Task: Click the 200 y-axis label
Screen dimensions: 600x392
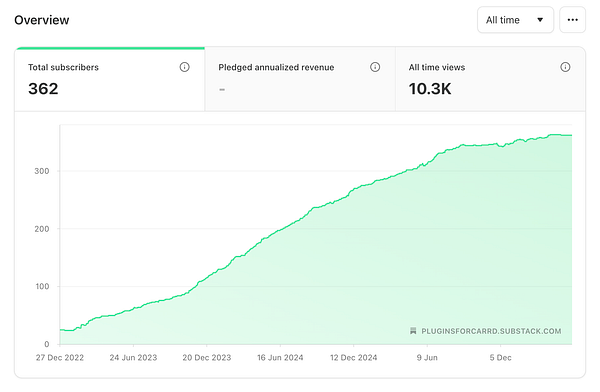Action: click(42, 229)
